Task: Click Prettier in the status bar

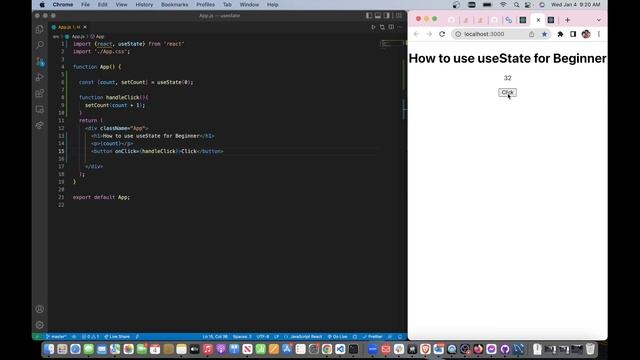Action: 372,336
